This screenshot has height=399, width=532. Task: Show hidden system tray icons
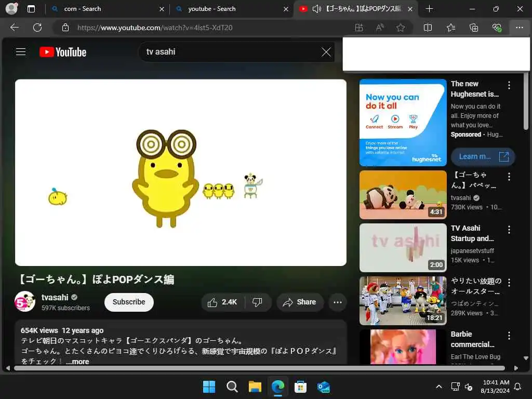tap(438, 387)
